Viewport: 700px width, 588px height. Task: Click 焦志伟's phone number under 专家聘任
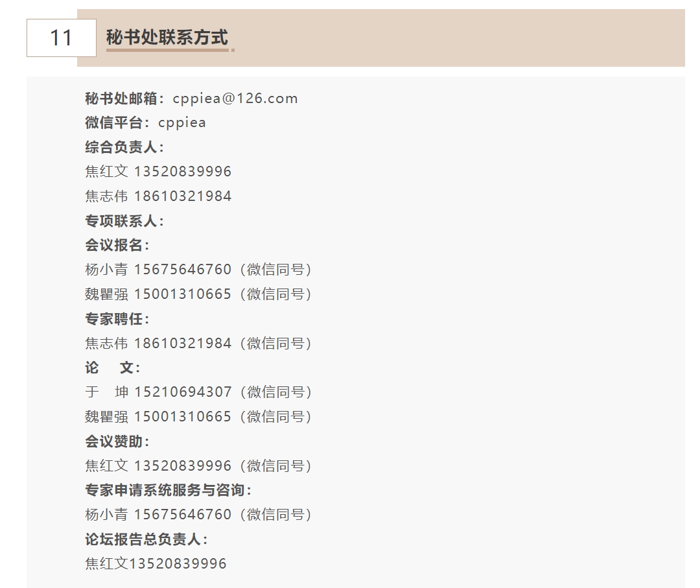click(x=183, y=344)
